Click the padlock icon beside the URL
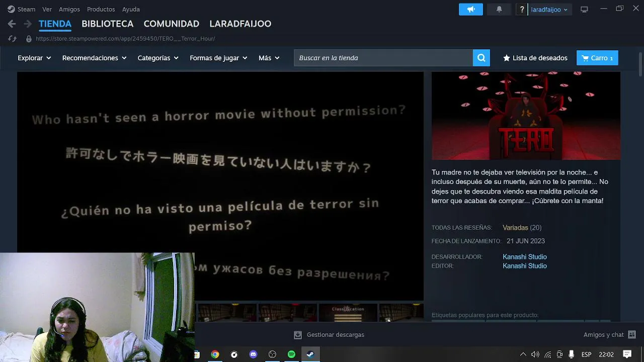Screen dimensions: 644x362 point(29,39)
